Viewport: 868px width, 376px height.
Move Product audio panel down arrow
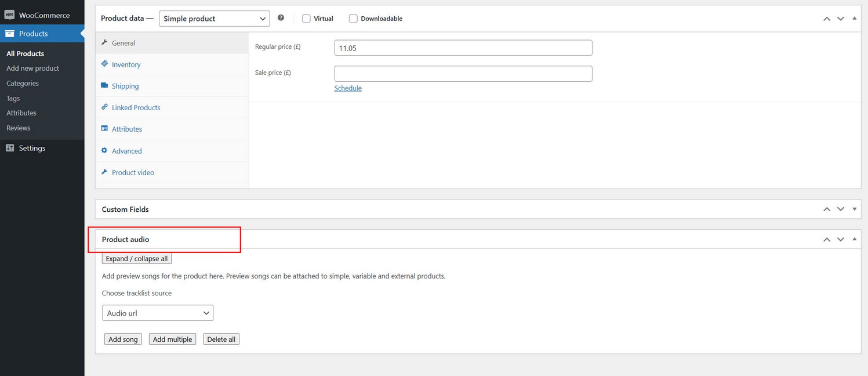[x=841, y=240]
